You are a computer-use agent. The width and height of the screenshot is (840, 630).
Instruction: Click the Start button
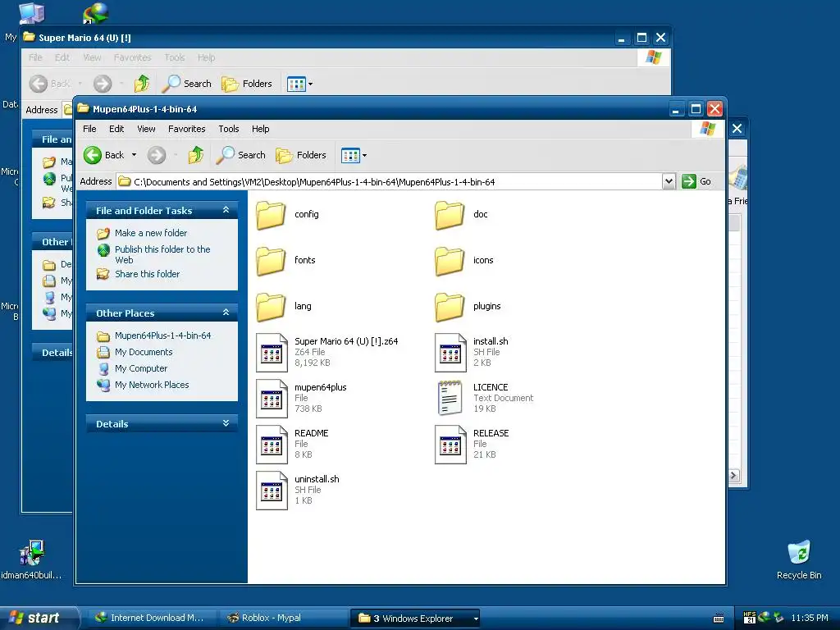pyautogui.click(x=39, y=618)
